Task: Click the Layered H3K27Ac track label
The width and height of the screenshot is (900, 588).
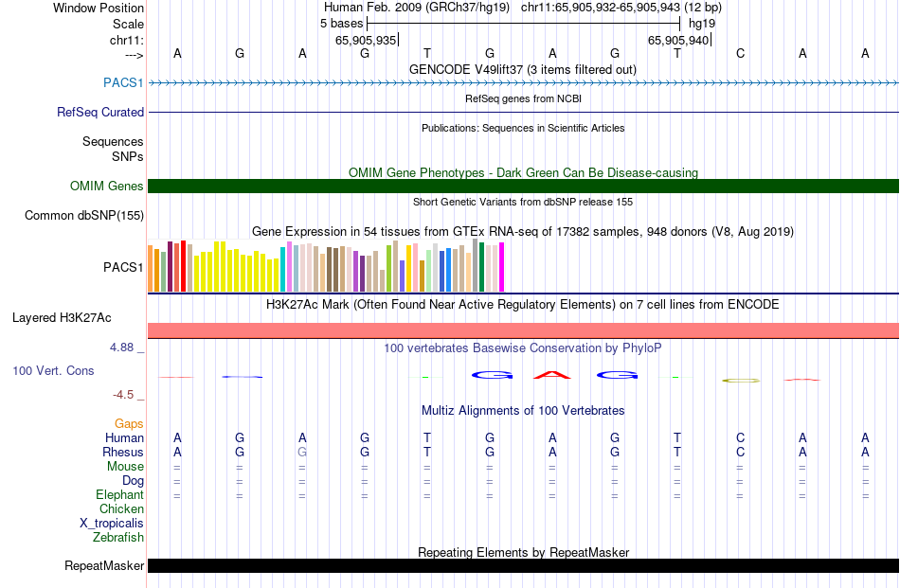Action: click(62, 318)
